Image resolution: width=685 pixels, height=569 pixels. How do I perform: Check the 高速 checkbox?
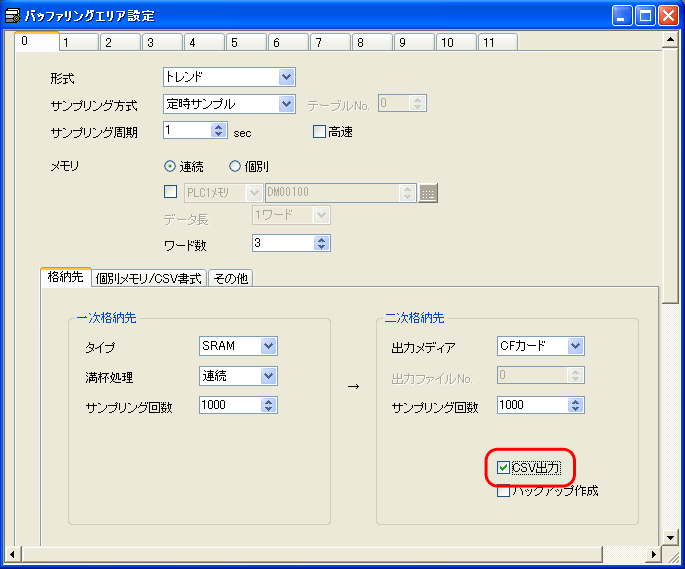[320, 132]
